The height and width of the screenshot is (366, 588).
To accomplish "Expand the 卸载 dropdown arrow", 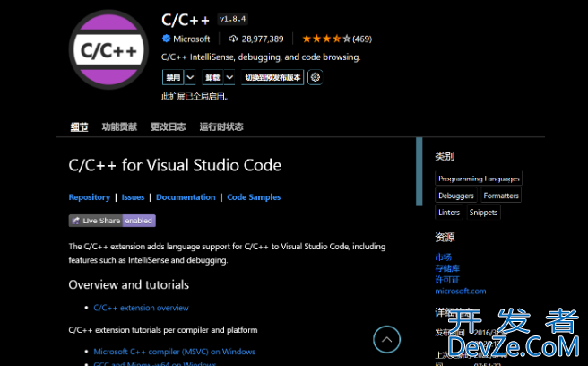I will pos(229,78).
